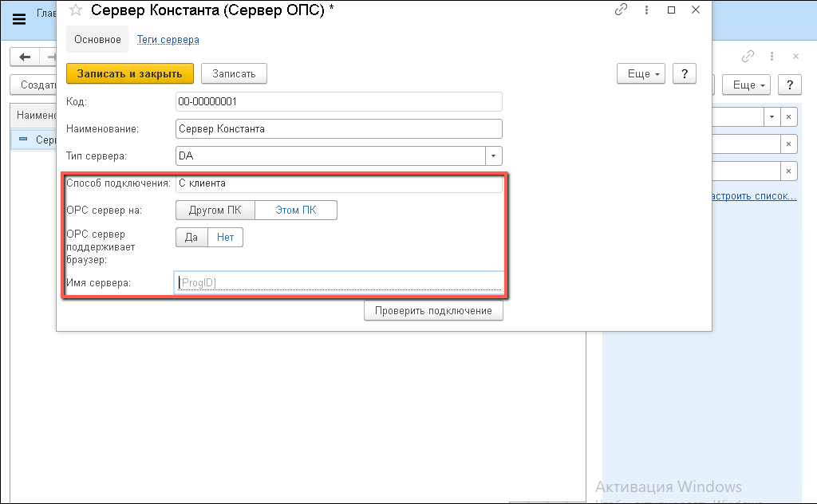Open the main hamburger menu
The width and height of the screenshot is (817, 504).
point(19,20)
